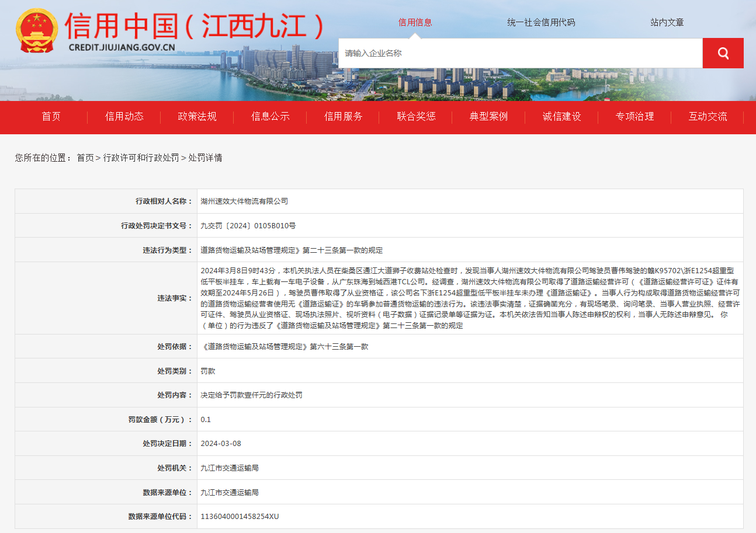Select 第六十三条第一款 penalty basis value
The image size is (756, 533).
[x=285, y=346]
